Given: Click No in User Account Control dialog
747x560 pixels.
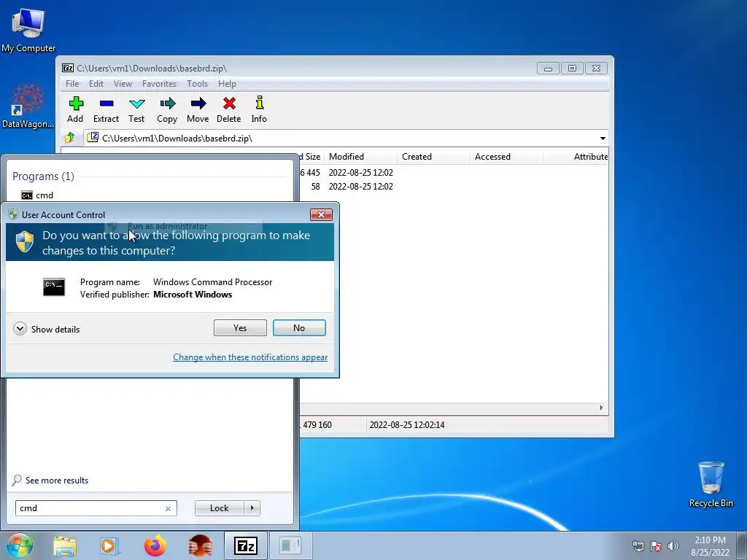Looking at the screenshot, I should [299, 327].
